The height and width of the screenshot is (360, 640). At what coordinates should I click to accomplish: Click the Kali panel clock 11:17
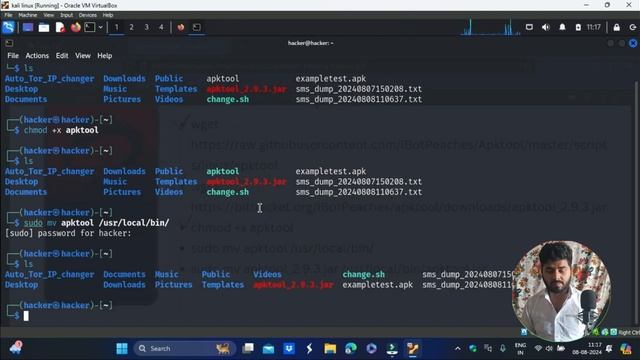click(x=594, y=27)
